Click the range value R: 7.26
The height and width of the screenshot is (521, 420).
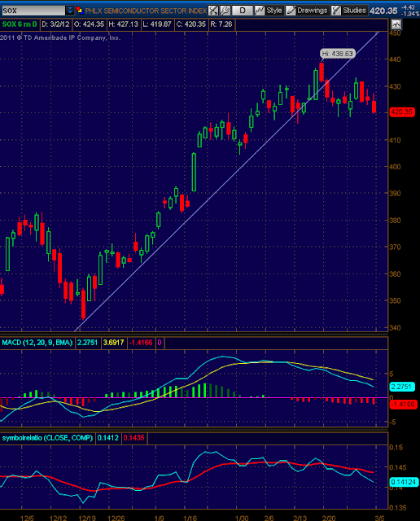221,24
